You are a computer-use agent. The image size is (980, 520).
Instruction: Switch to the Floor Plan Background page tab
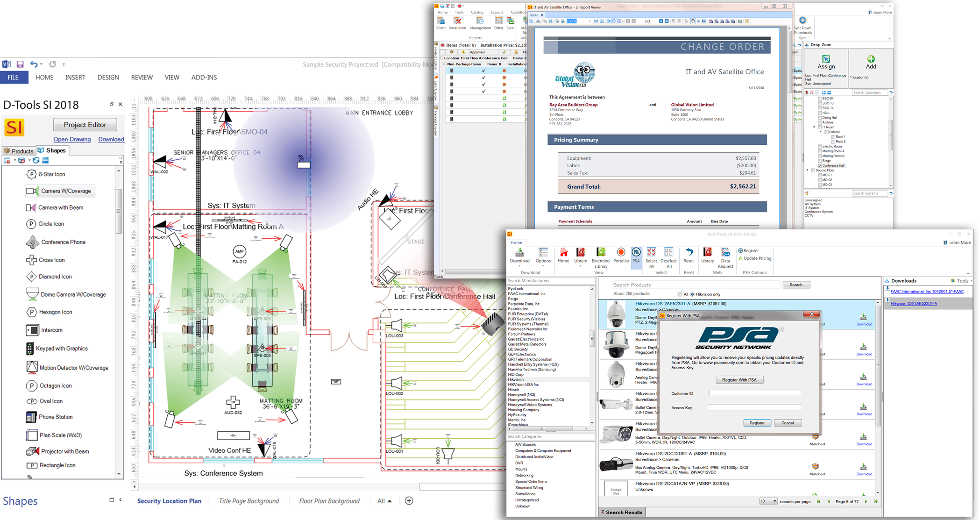[x=329, y=500]
